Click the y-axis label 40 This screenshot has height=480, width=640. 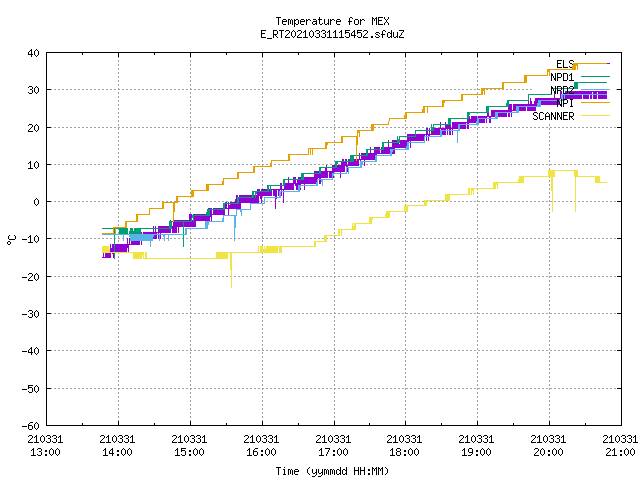tap(33, 53)
